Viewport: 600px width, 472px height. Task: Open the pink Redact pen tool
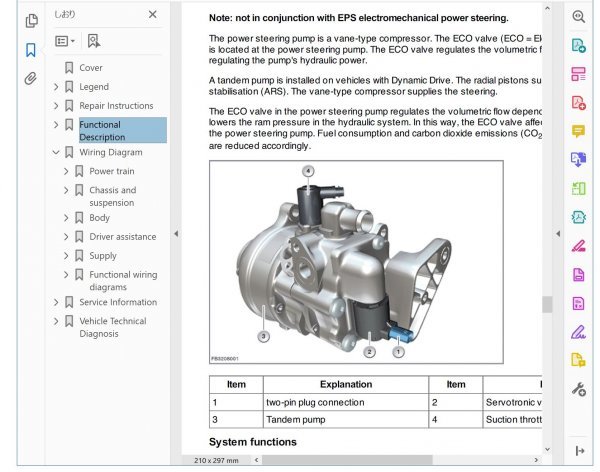coord(579,246)
